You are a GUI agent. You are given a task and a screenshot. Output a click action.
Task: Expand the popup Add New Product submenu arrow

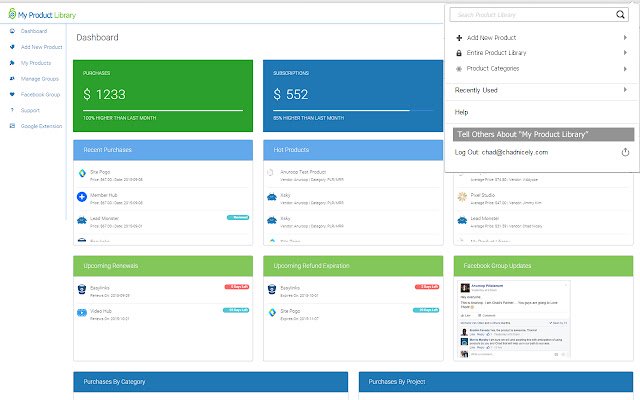tap(625, 38)
